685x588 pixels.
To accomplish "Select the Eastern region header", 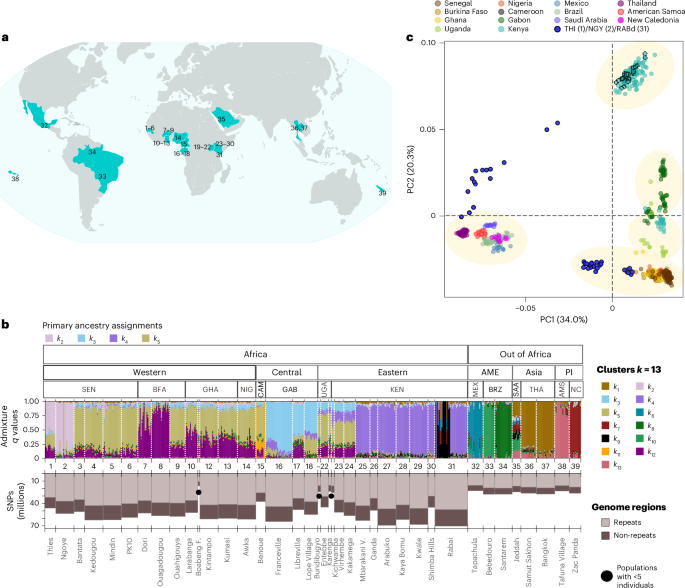I will point(392,372).
